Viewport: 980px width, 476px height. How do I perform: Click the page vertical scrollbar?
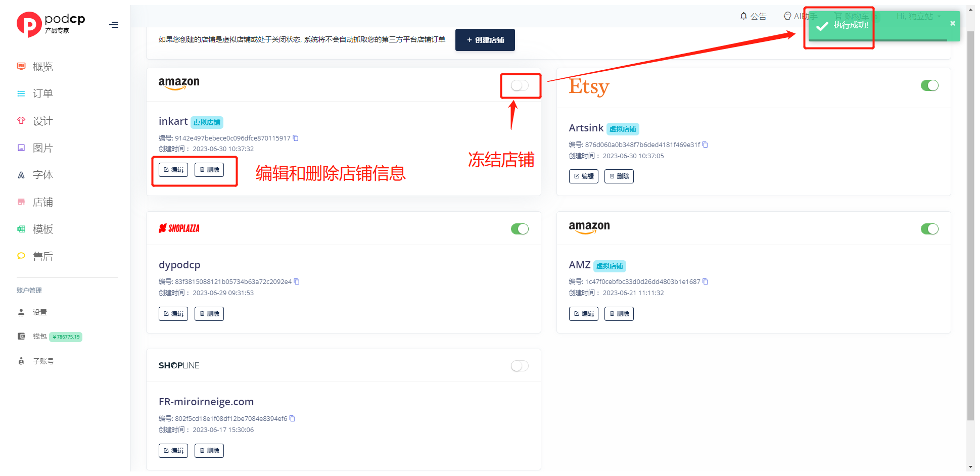(970, 226)
